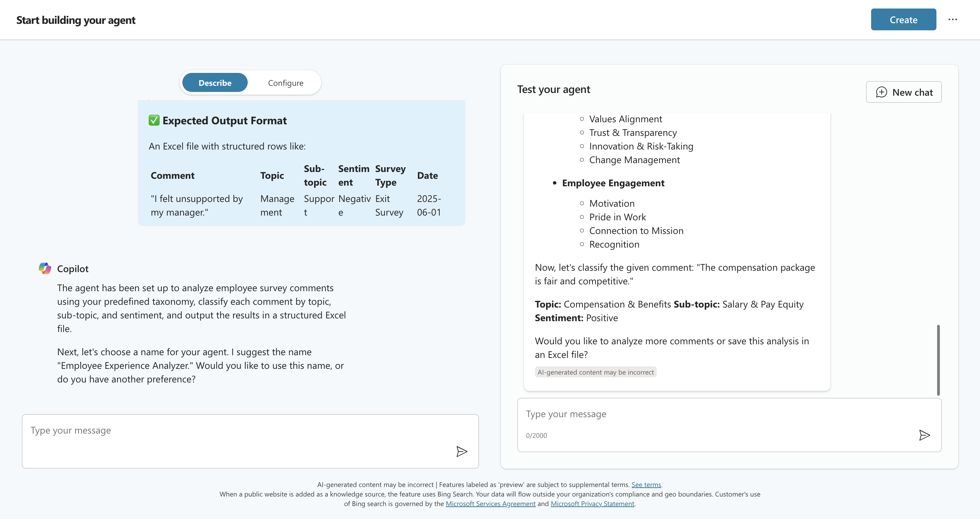980x519 pixels.
Task: Open the Microsoft Privacy Statement link
Action: (592, 503)
